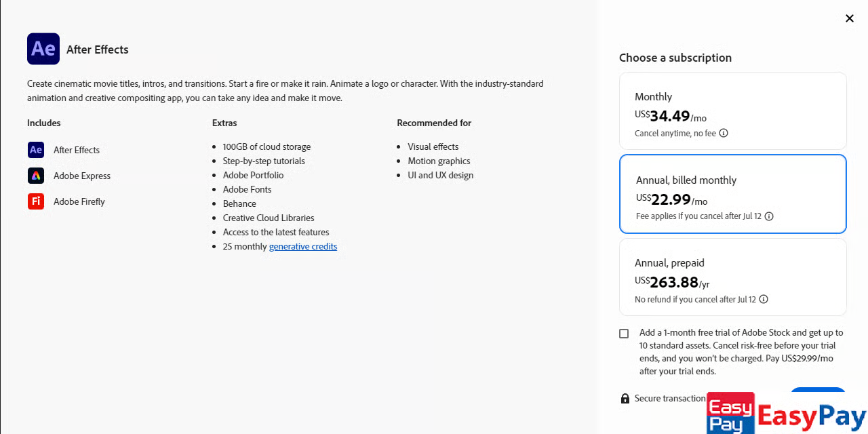The image size is (868, 434).
Task: Click the 'Adobe Firefly' label
Action: [79, 201]
